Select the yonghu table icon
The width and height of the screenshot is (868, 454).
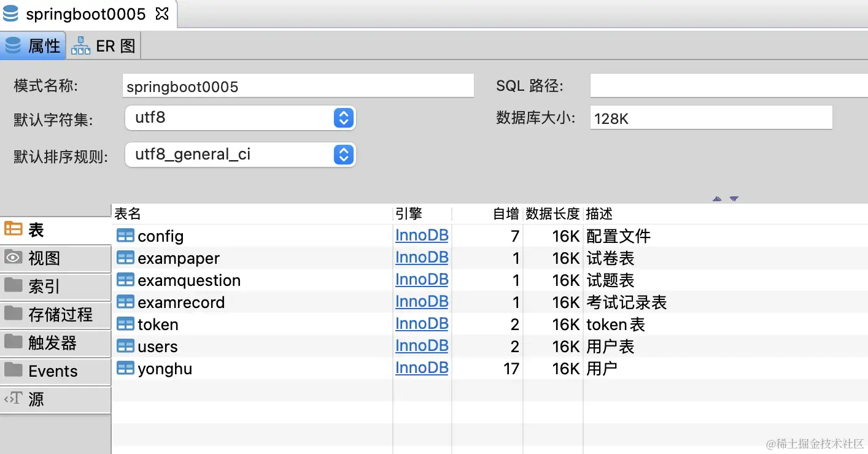pos(126,367)
